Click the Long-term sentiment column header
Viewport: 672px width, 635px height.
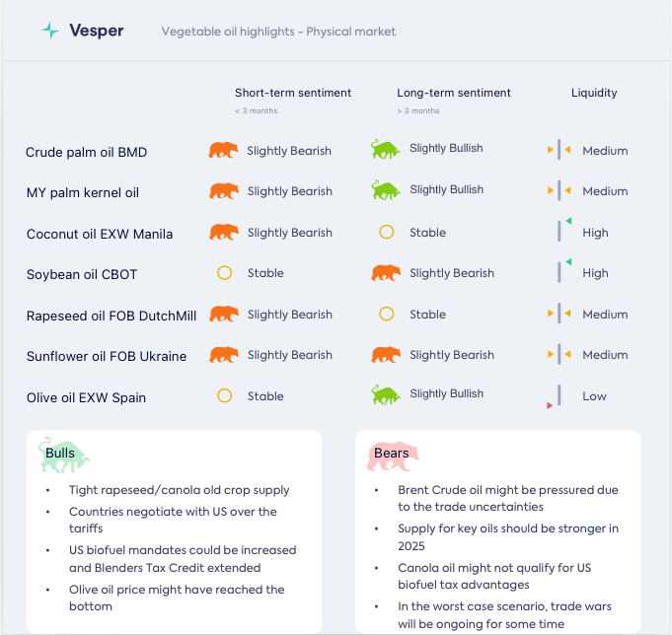pos(454,93)
